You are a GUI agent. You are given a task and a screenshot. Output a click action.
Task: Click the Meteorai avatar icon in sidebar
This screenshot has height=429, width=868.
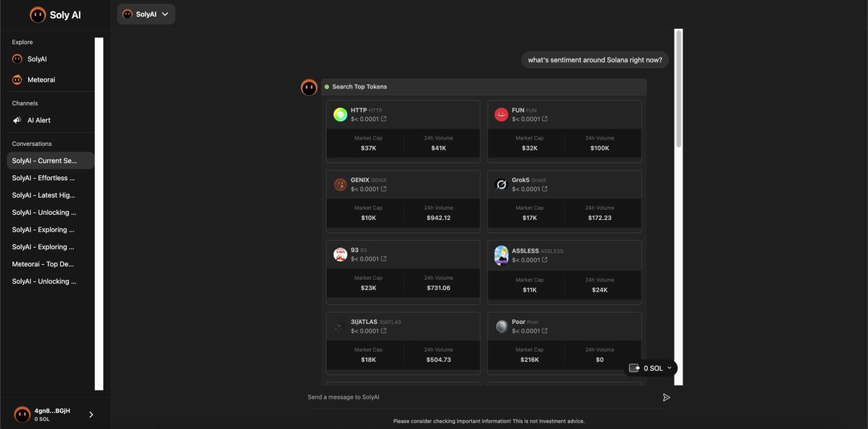tap(17, 80)
